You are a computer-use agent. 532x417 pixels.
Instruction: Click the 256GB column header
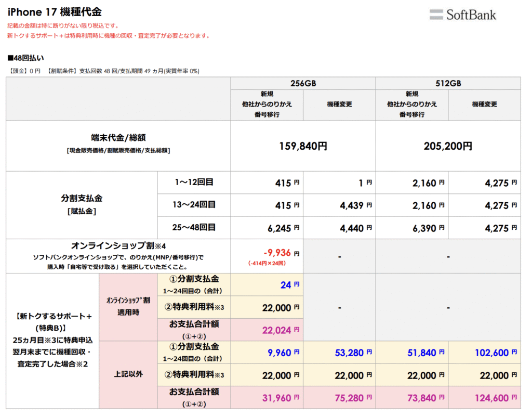[303, 83]
